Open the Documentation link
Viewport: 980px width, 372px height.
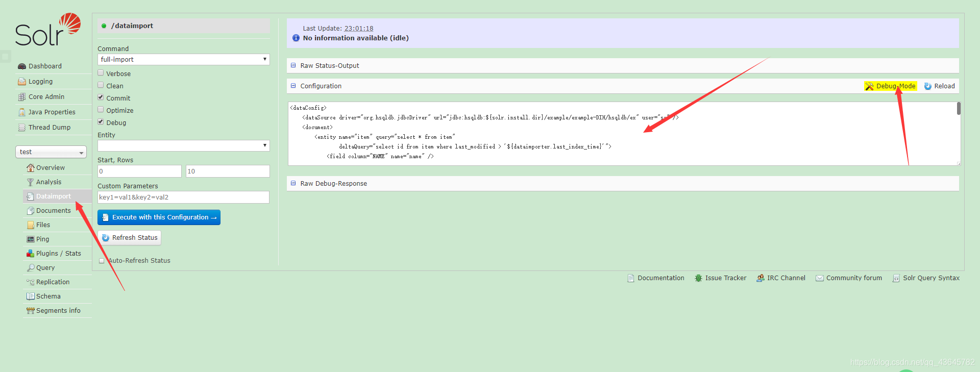[x=656, y=278]
